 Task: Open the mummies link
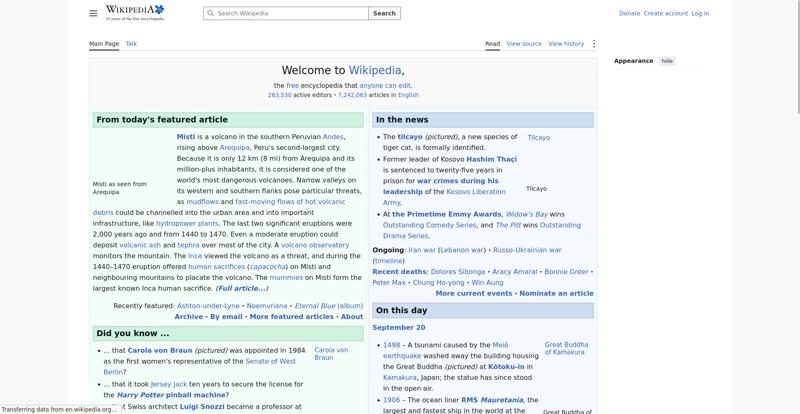pyautogui.click(x=286, y=278)
